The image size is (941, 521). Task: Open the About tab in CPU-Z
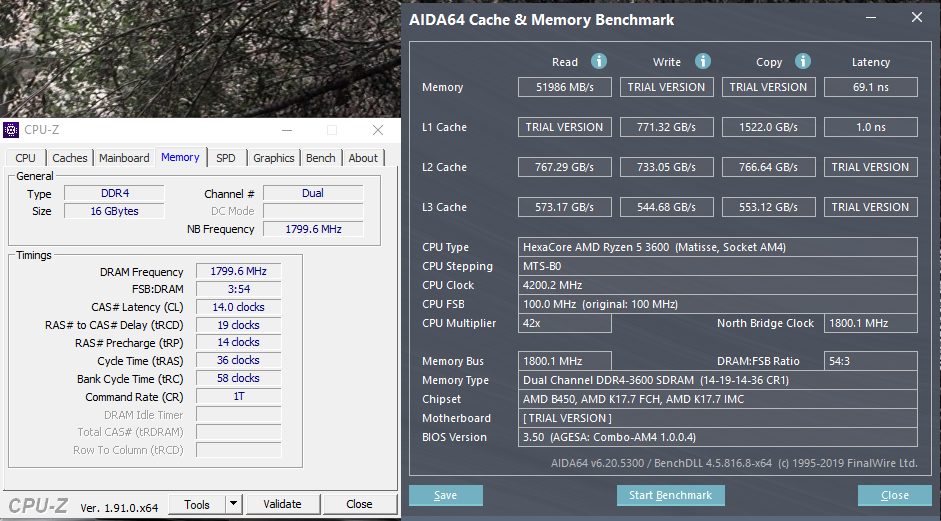(x=363, y=158)
